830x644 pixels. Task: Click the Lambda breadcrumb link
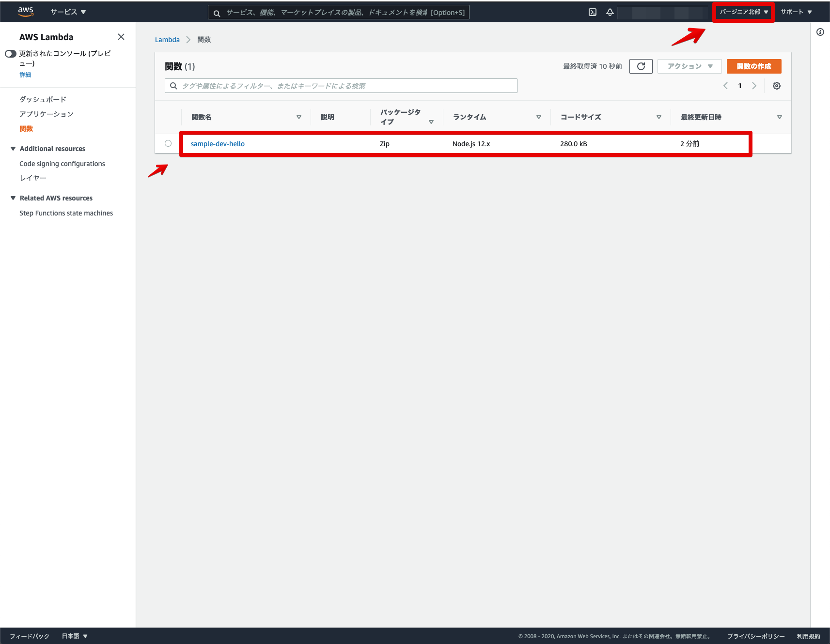167,40
